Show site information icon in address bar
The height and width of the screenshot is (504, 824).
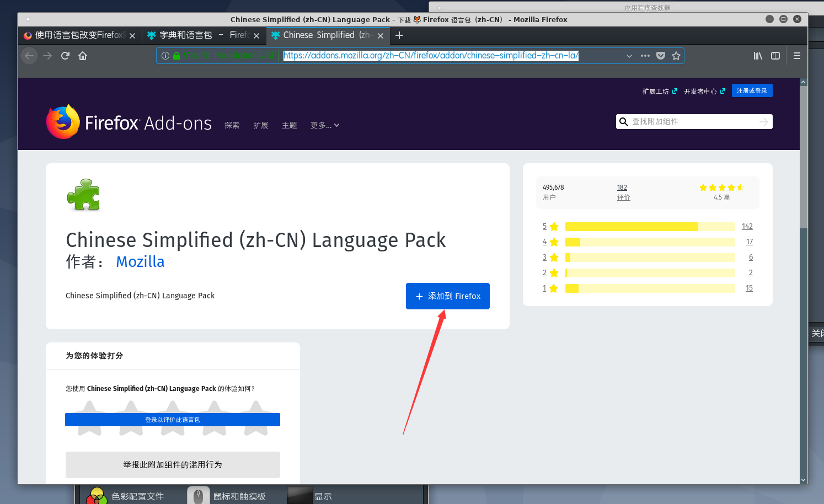pyautogui.click(x=165, y=56)
